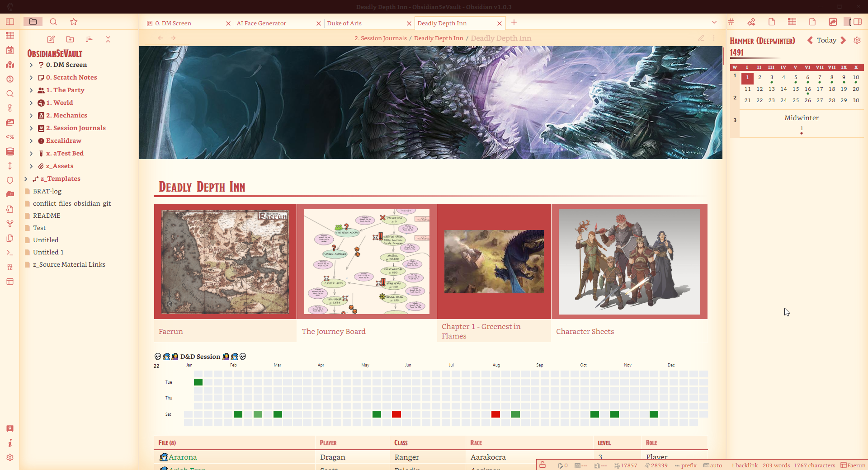
Task: Expand the 2. Session Journals folder
Action: coord(31,128)
